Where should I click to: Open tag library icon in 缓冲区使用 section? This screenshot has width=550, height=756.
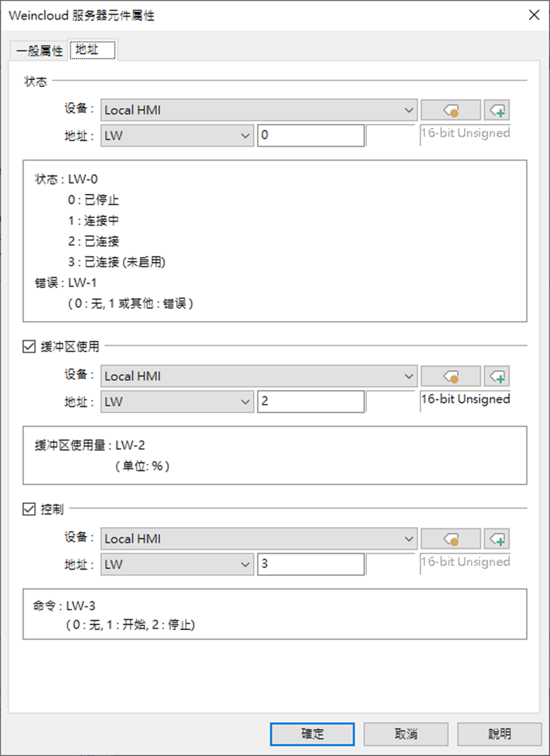click(x=451, y=376)
